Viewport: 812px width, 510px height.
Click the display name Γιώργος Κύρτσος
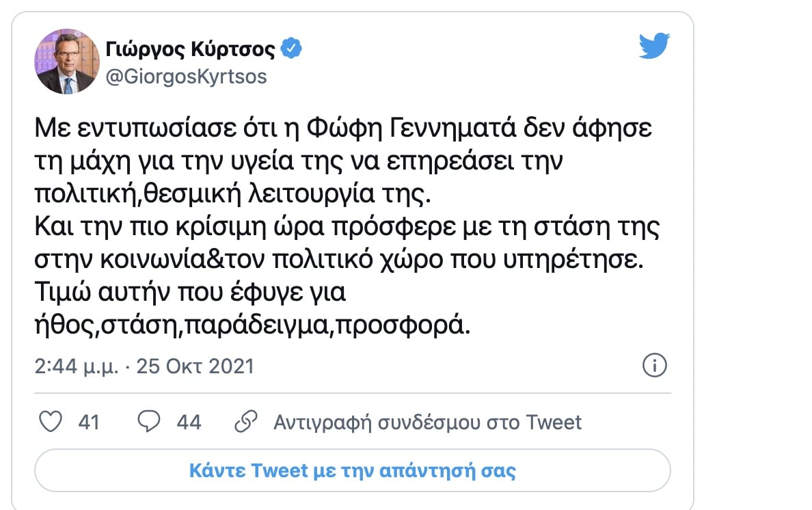point(191,49)
